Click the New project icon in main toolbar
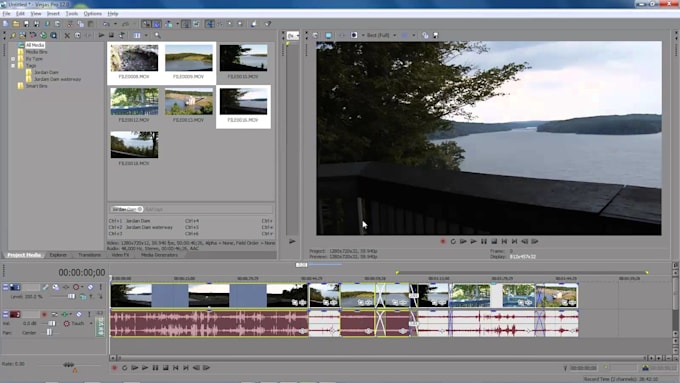 [x=5, y=24]
